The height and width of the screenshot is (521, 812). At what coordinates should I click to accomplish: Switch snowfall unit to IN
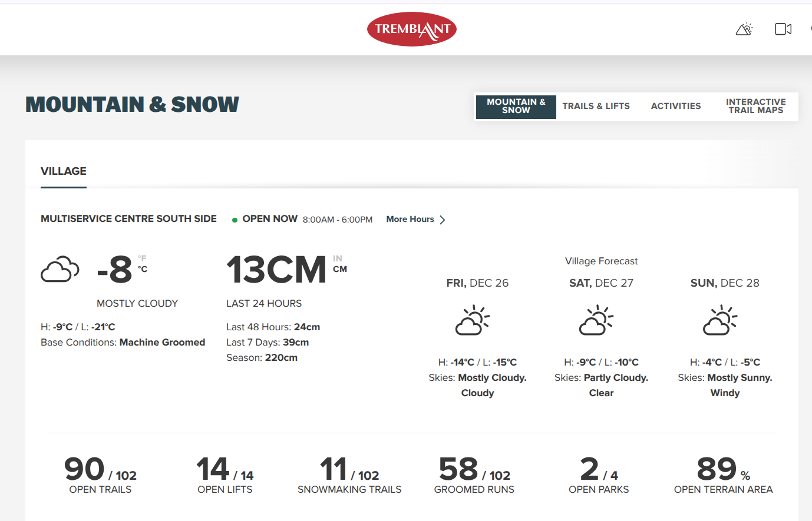pyautogui.click(x=338, y=258)
